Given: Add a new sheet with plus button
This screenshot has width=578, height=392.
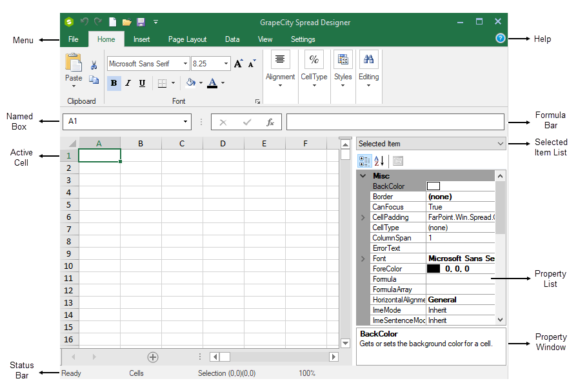Looking at the screenshot, I should tap(153, 357).
